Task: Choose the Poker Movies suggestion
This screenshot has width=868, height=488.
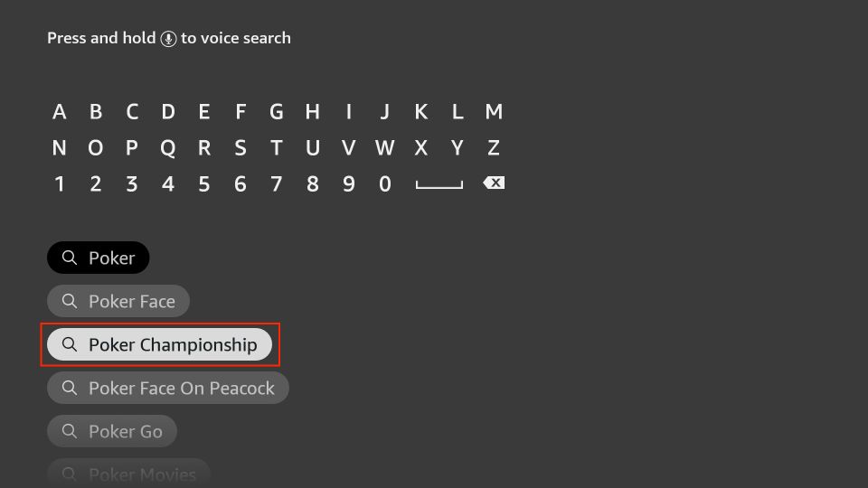Action: 128,474
